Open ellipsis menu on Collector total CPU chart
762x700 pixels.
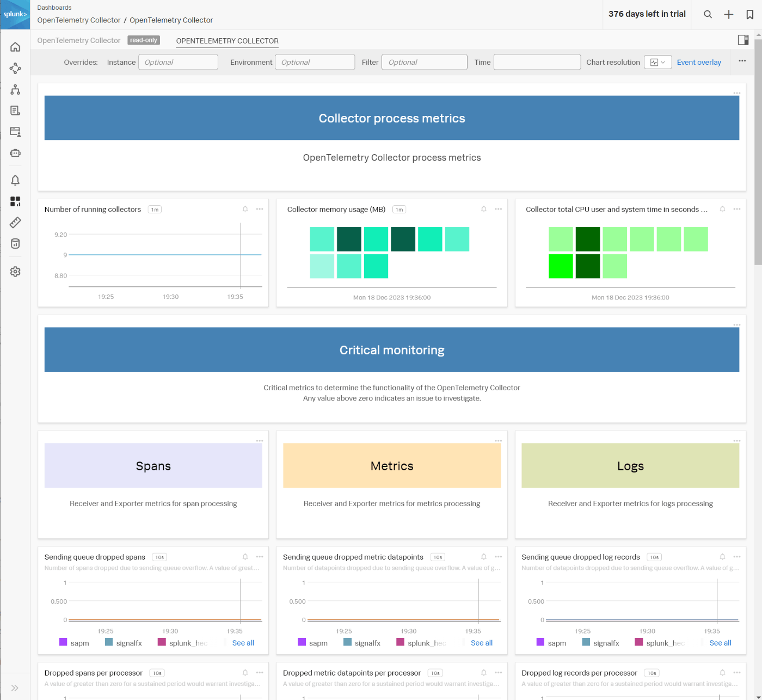(736, 209)
